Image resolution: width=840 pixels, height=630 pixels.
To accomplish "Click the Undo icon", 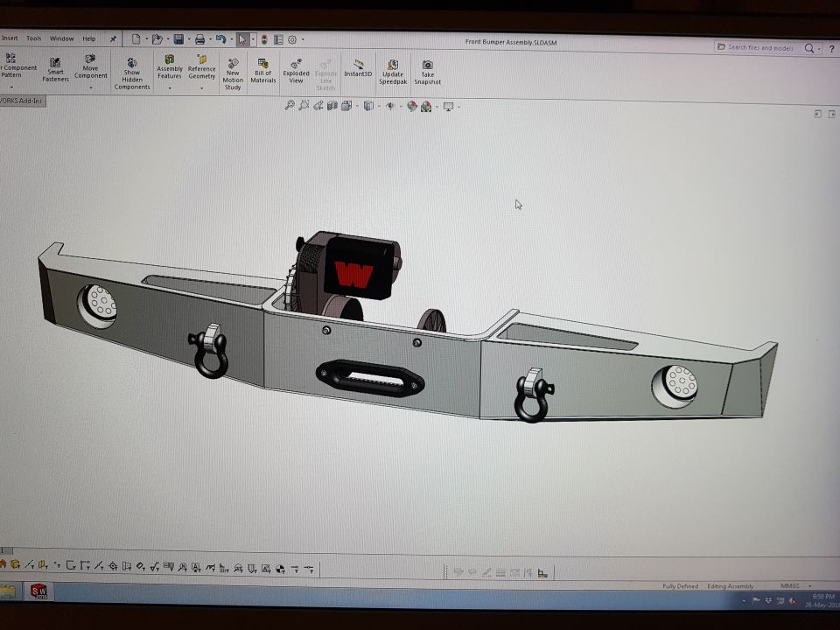I will click(220, 39).
